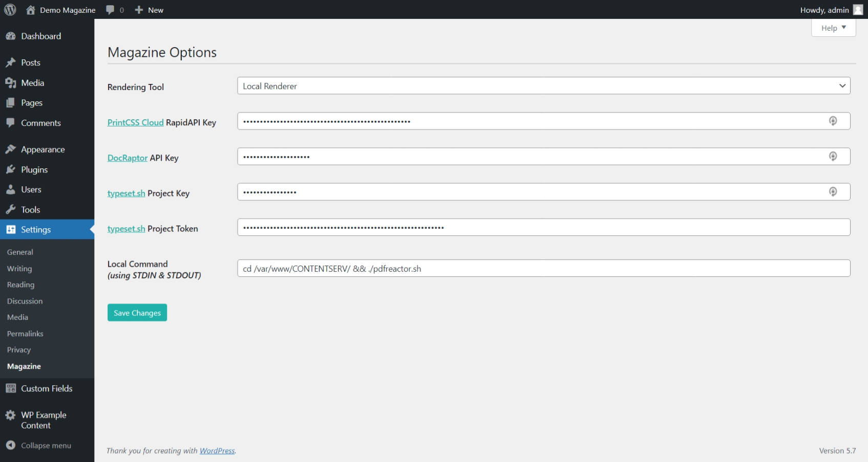Open the WordPress logo menu
The height and width of the screenshot is (462, 868).
pyautogui.click(x=9, y=9)
